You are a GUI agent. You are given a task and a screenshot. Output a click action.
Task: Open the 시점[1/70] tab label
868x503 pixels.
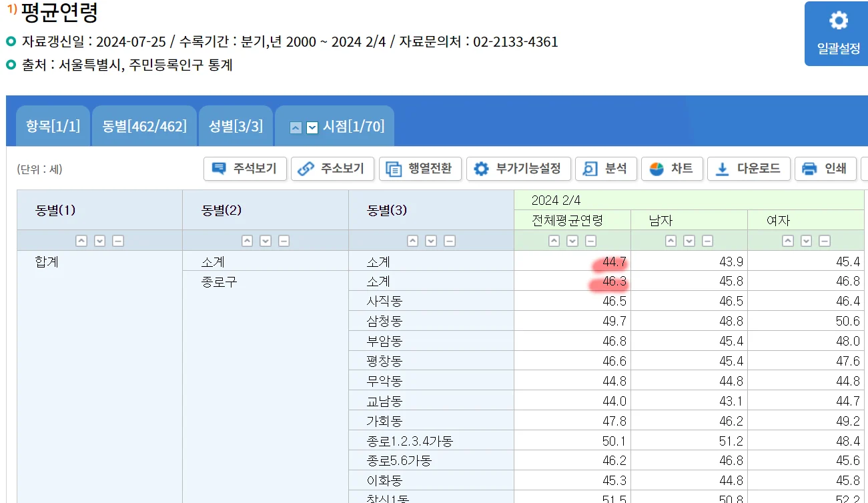click(354, 126)
